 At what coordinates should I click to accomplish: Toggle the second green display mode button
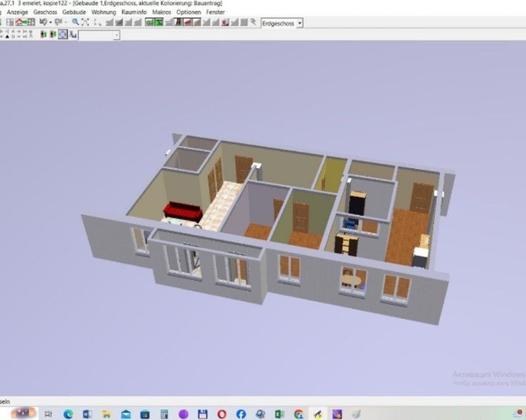click(x=158, y=23)
